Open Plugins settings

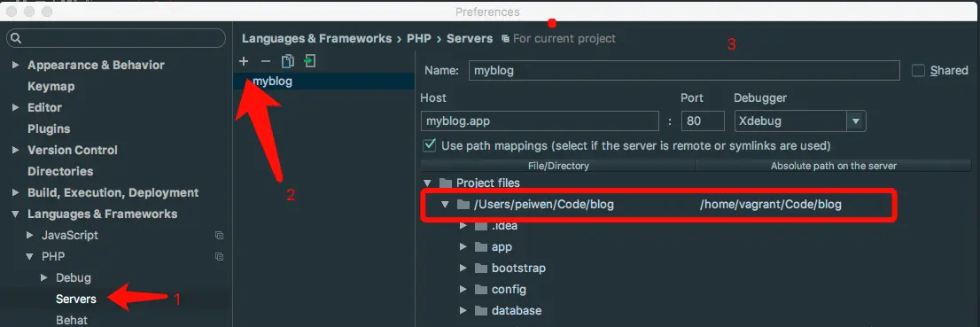pos(49,128)
